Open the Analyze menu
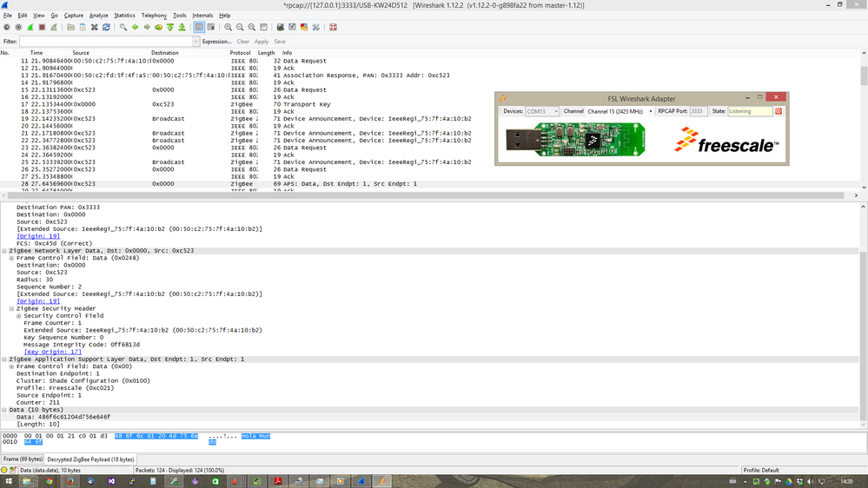 pos(98,16)
